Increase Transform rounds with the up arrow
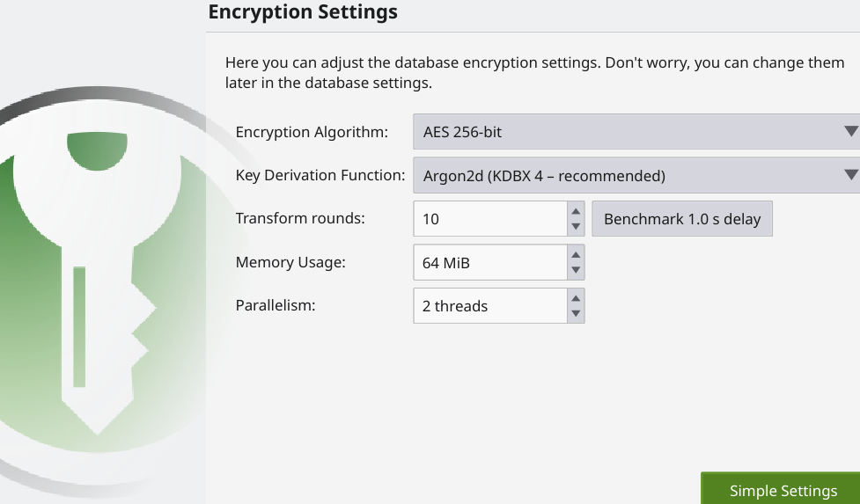This screenshot has height=504, width=860. pos(576,211)
